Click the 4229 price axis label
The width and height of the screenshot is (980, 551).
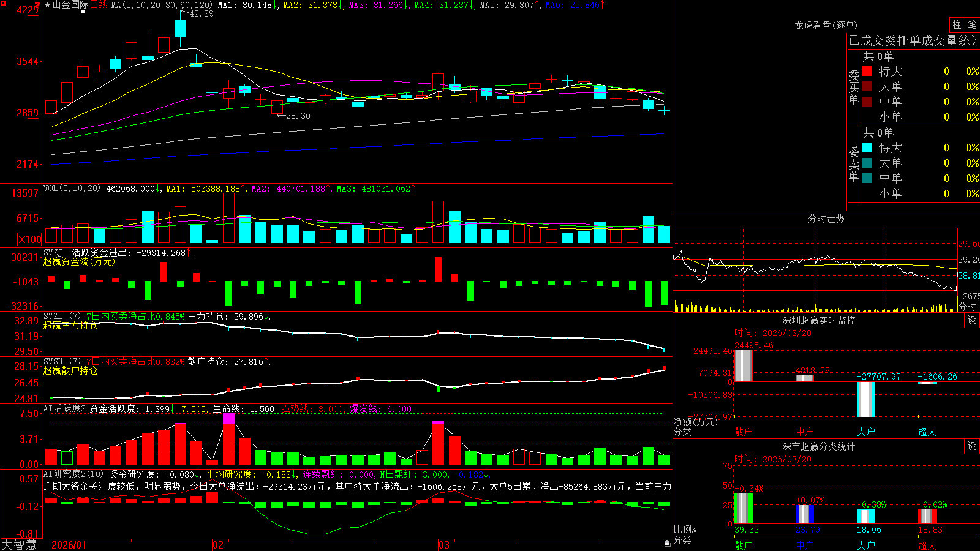click(28, 10)
